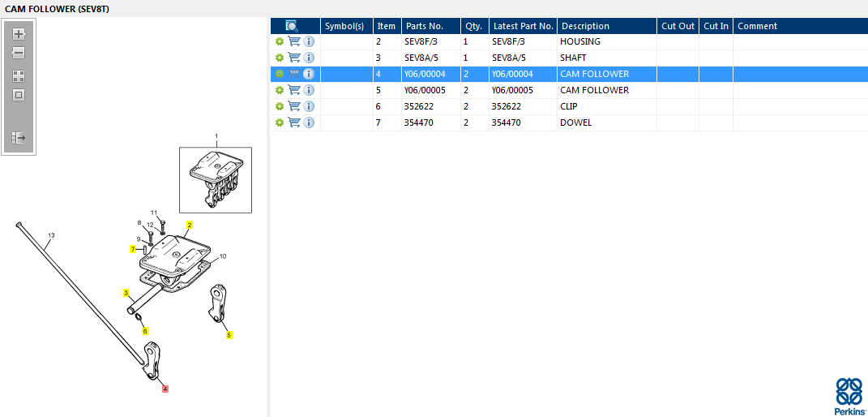Add HOUSING SEV8F/3 to the cart
Screen dimensions: 868x417
click(294, 41)
